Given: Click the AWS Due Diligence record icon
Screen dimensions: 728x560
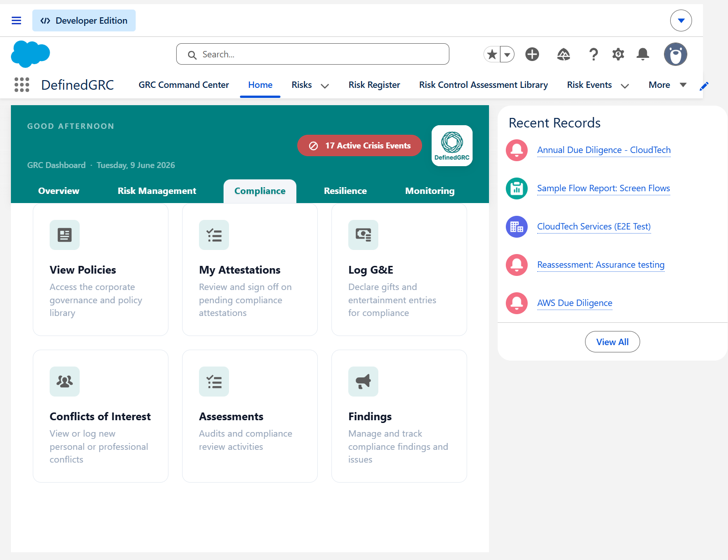Looking at the screenshot, I should [x=517, y=303].
